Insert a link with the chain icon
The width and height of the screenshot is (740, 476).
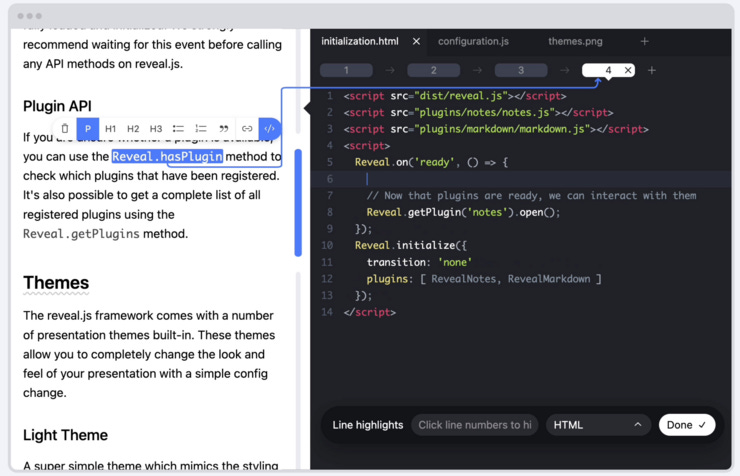coord(247,128)
